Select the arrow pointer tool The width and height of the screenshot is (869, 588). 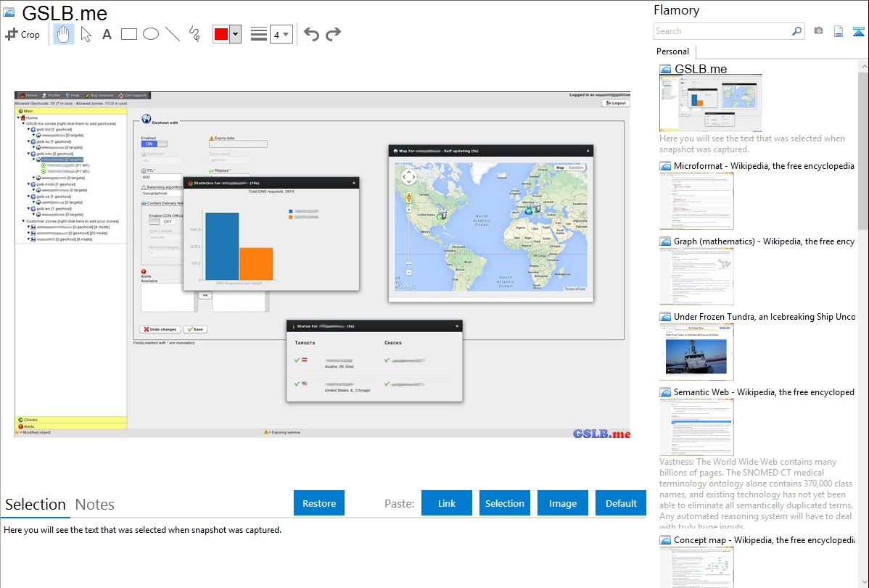click(86, 34)
